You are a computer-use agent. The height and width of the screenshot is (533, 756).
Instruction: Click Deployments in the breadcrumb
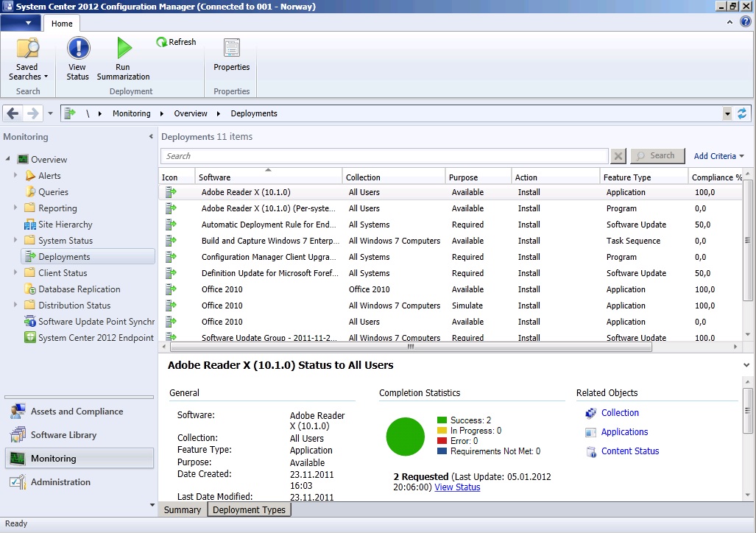(x=254, y=113)
